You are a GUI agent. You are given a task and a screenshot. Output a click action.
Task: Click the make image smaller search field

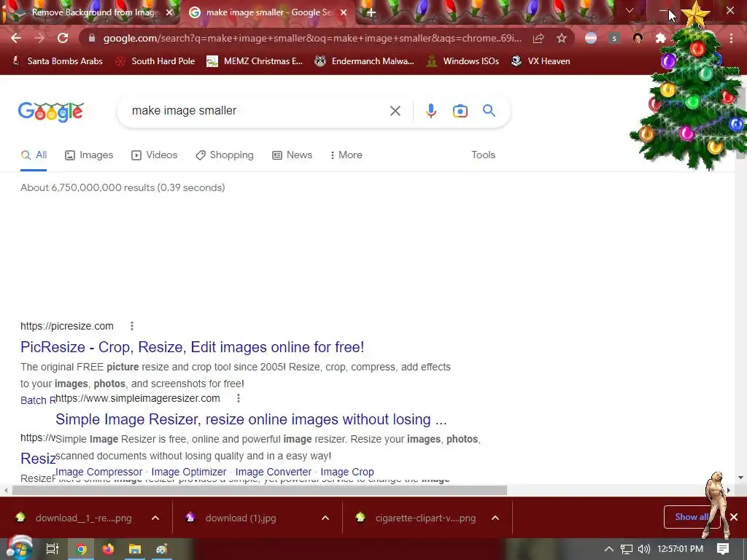(258, 111)
